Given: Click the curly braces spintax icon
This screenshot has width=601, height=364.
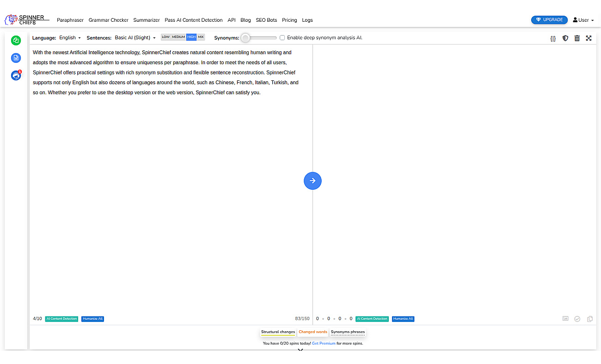Looking at the screenshot, I should click(553, 38).
